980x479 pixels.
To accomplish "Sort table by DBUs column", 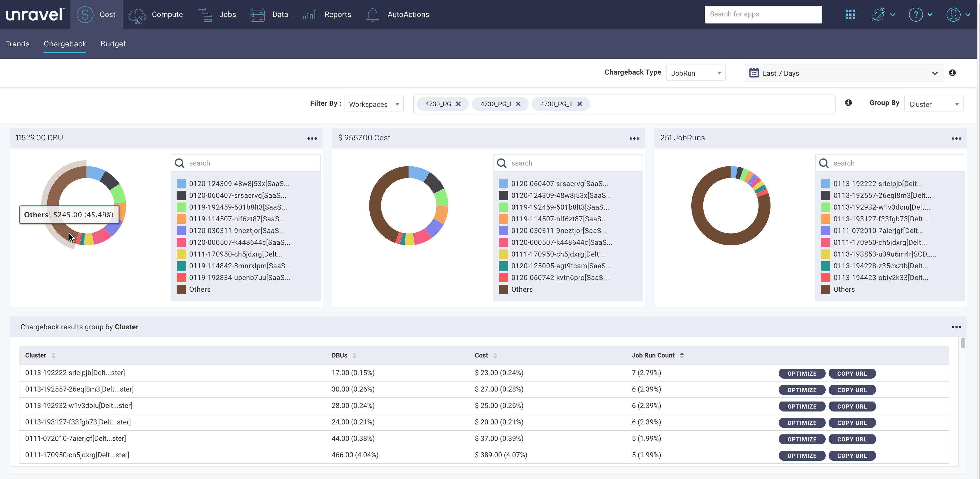I will (x=354, y=355).
